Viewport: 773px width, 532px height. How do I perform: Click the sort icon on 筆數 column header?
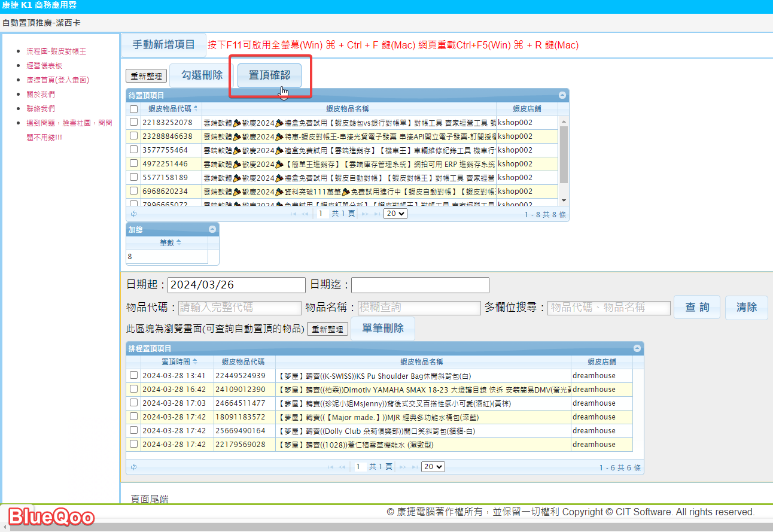[179, 242]
